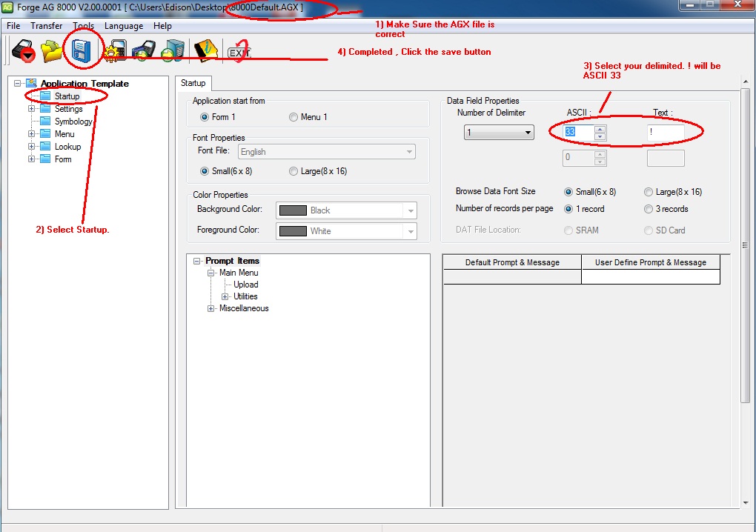756x532 pixels.
Task: Select the Menu 1 radio button
Action: pos(294,117)
